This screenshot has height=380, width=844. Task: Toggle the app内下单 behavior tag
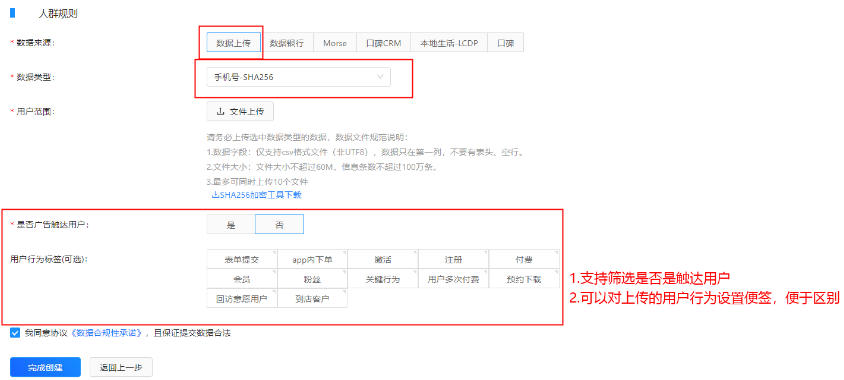click(313, 259)
